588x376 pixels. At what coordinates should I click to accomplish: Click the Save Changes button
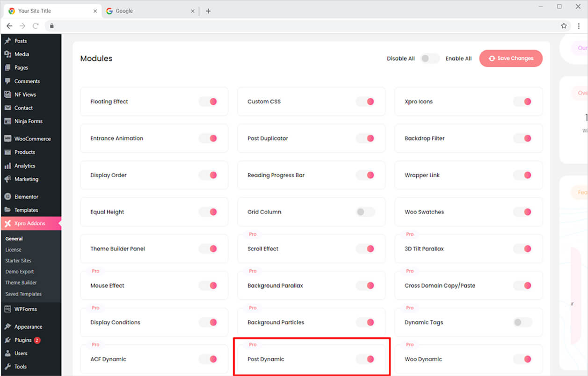tap(511, 58)
